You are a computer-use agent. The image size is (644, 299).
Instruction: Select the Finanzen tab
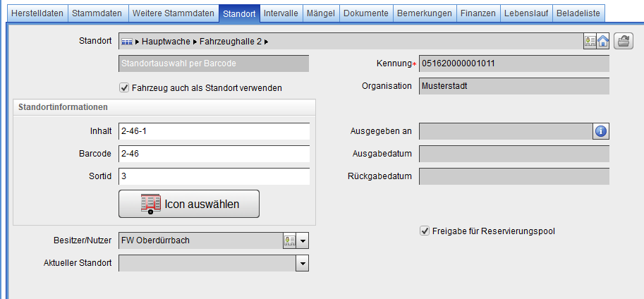pos(477,13)
